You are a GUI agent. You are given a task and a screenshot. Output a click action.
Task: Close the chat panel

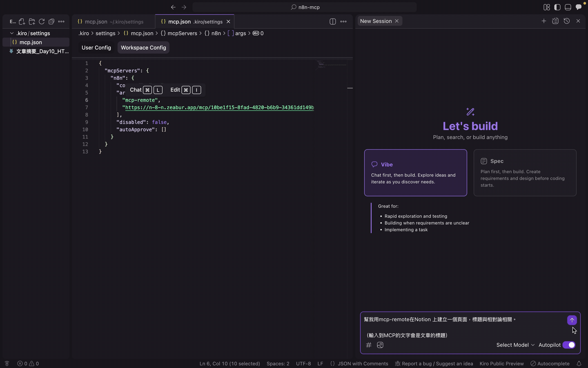578,21
